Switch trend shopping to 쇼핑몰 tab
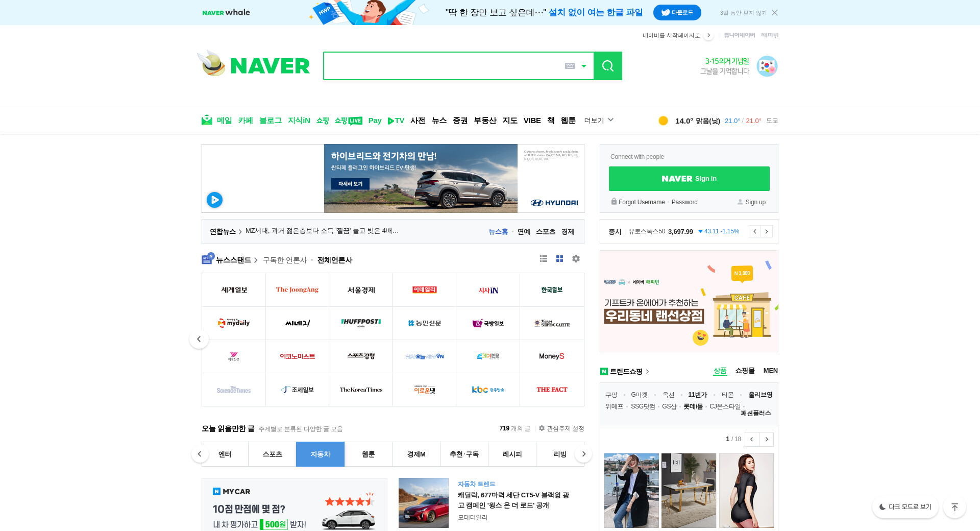 click(x=745, y=371)
